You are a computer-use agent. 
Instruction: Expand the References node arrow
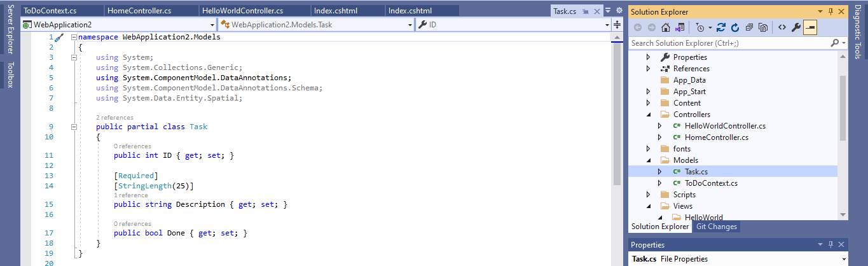tap(648, 69)
